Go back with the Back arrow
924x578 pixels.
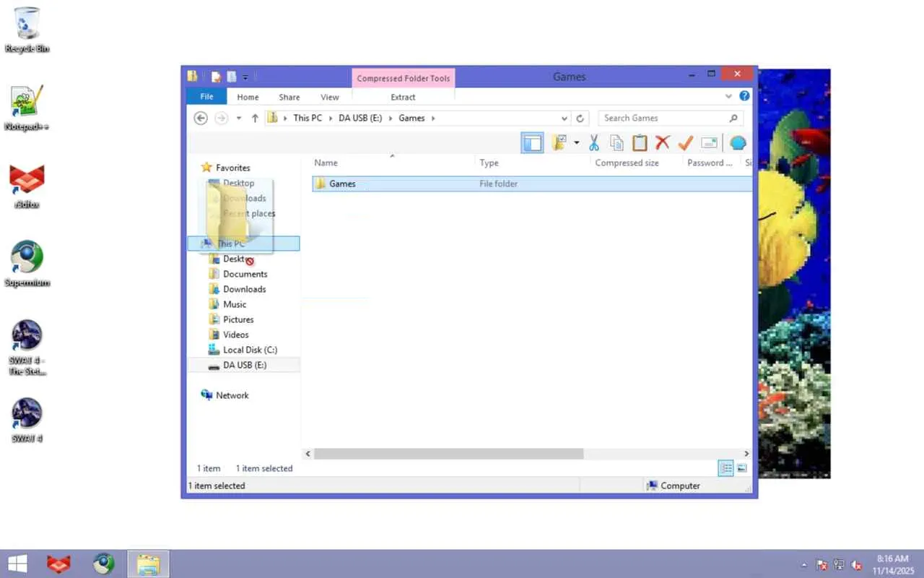click(x=201, y=118)
